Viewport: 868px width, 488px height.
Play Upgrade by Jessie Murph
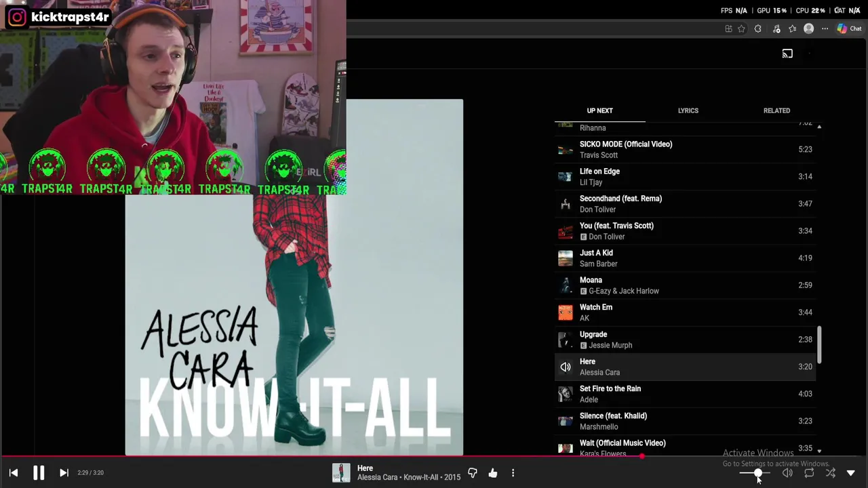[685, 339]
